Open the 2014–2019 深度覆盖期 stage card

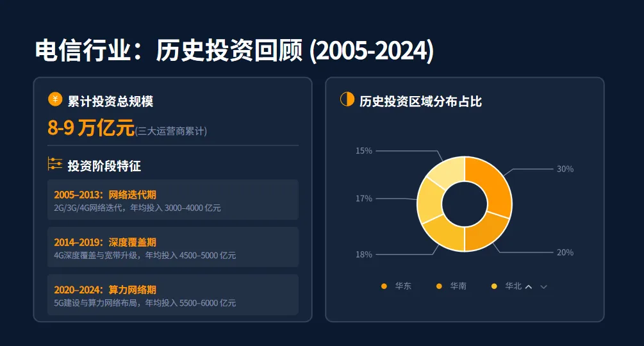pos(173,247)
